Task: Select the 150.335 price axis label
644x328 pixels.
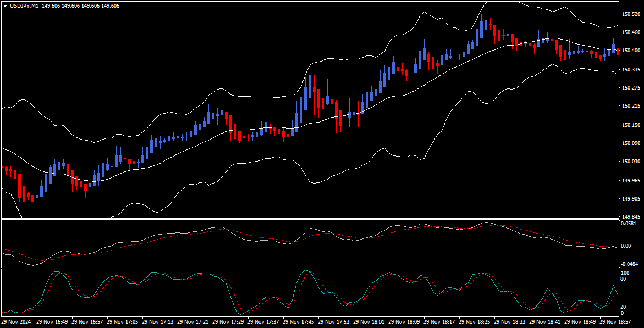Action: [631, 70]
